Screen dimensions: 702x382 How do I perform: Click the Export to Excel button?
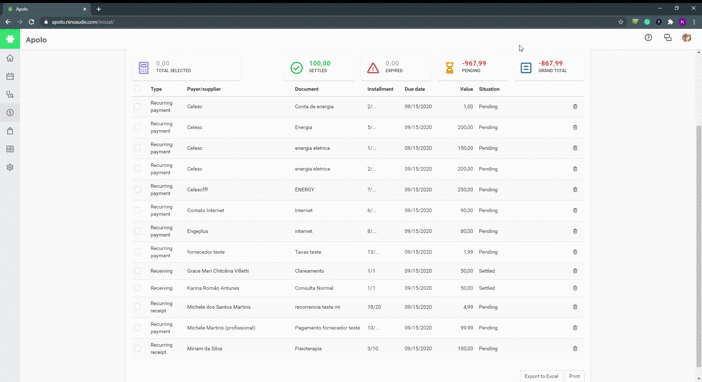pos(541,376)
